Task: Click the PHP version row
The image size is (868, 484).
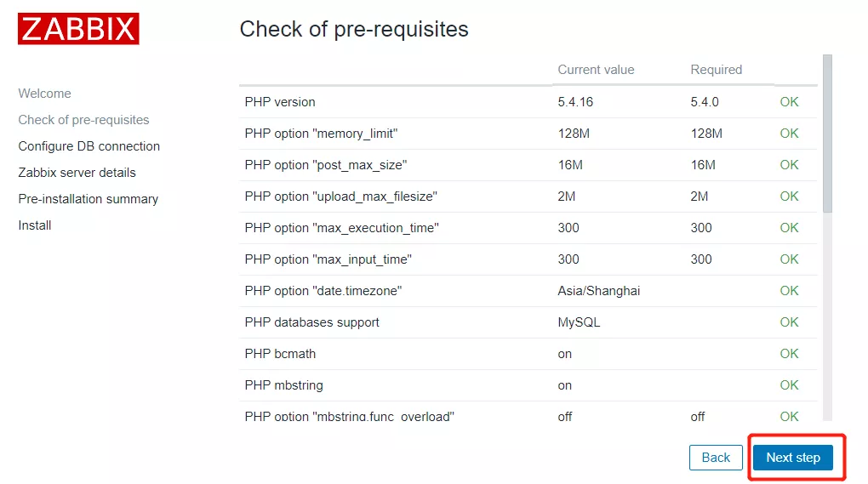Action: pyautogui.click(x=280, y=102)
